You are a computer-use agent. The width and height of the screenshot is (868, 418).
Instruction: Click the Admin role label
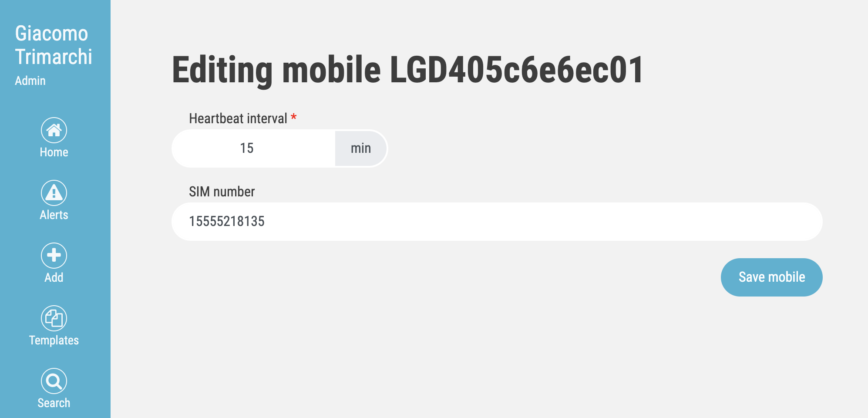tap(30, 81)
